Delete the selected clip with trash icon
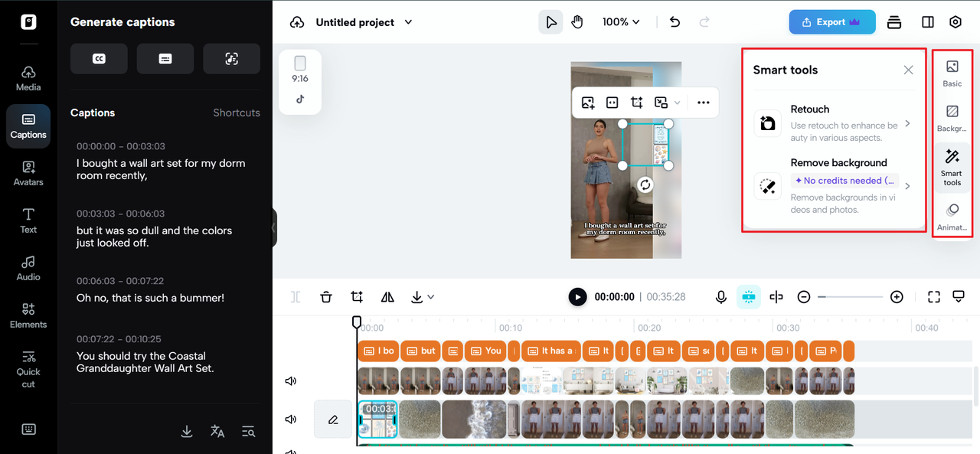The width and height of the screenshot is (980, 454). (x=326, y=297)
